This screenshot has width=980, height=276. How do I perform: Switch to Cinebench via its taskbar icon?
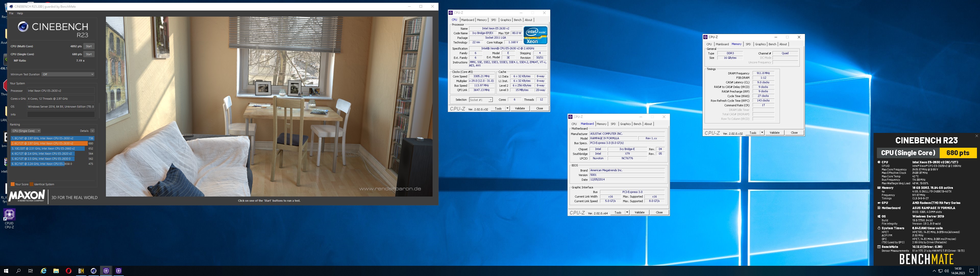click(x=94, y=271)
